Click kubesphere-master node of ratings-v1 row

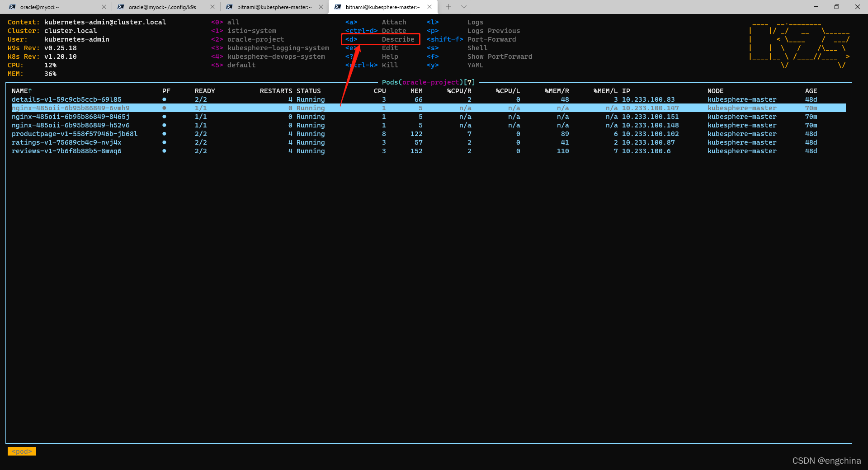pyautogui.click(x=742, y=142)
